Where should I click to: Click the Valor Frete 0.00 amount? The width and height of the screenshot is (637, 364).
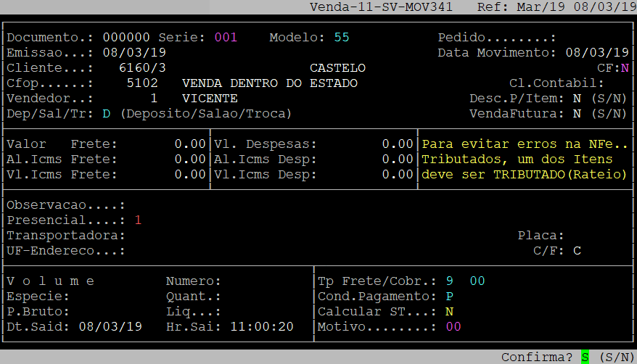pos(190,144)
